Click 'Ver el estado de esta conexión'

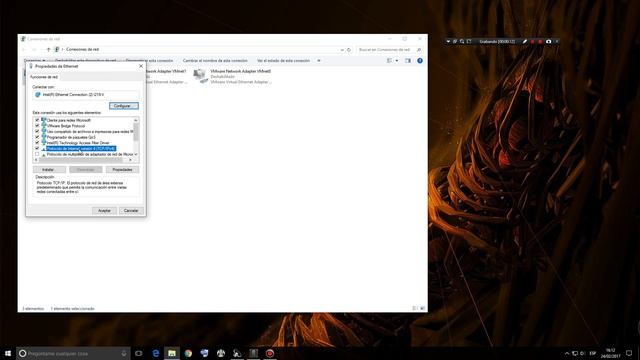point(283,60)
